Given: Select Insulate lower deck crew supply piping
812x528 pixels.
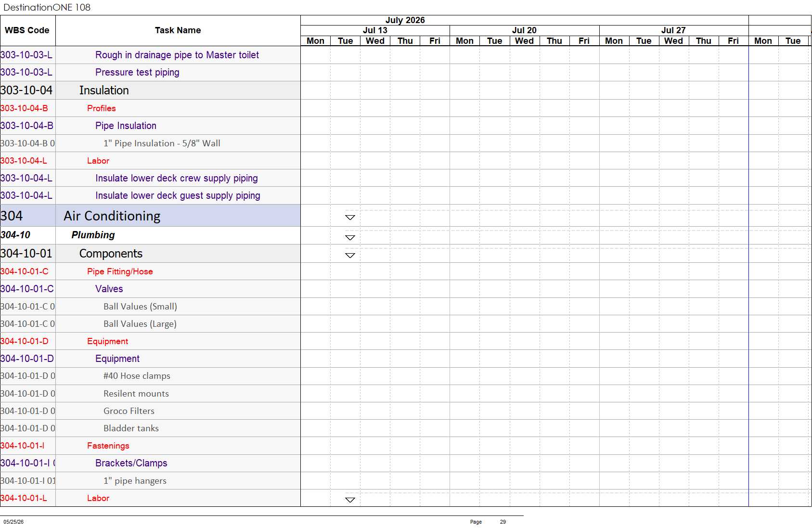Looking at the screenshot, I should pyautogui.click(x=177, y=178).
